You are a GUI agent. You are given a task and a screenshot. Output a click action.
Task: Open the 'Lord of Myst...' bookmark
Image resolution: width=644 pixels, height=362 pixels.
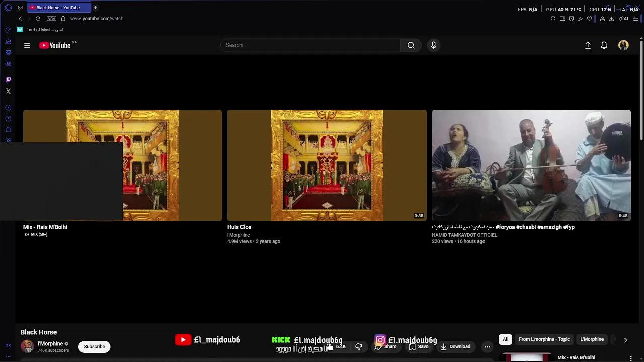(40, 30)
